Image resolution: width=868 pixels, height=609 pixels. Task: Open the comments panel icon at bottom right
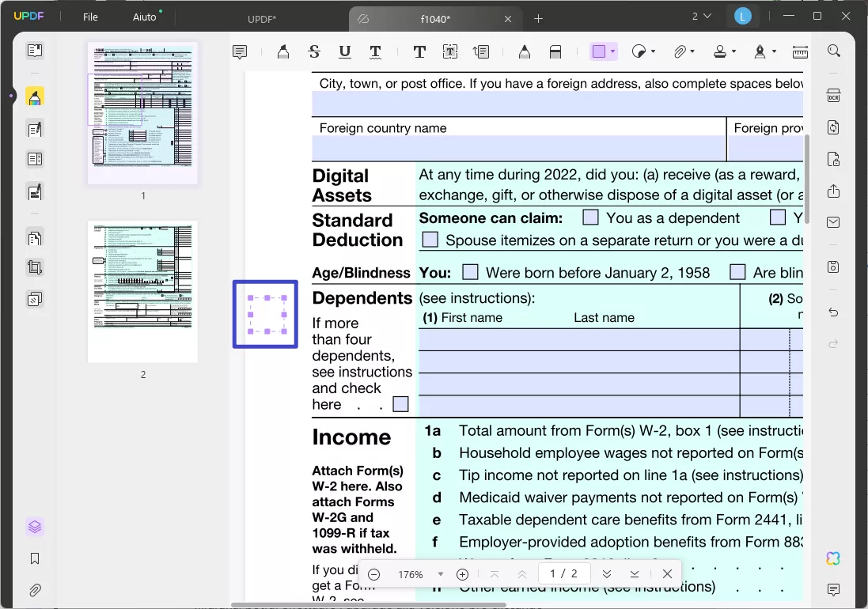[x=834, y=590]
